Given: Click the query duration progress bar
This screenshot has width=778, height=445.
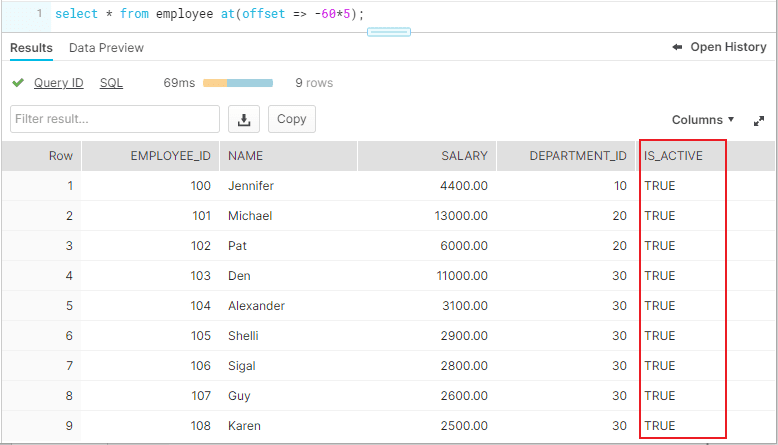Looking at the screenshot, I should 238,83.
